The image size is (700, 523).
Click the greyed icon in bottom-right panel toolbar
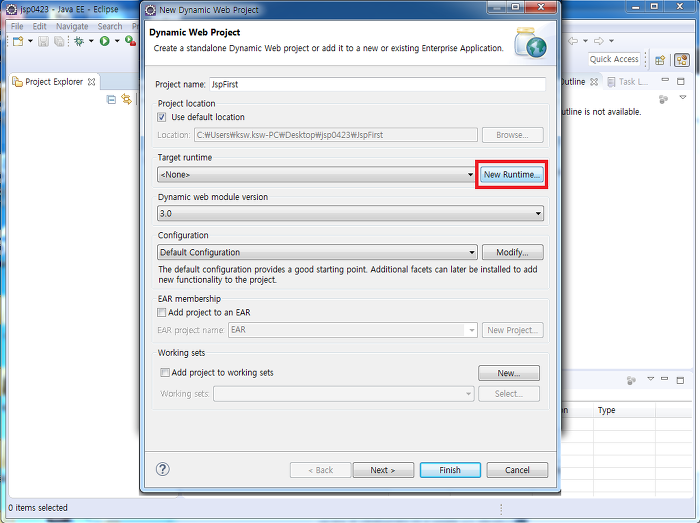[631, 381]
